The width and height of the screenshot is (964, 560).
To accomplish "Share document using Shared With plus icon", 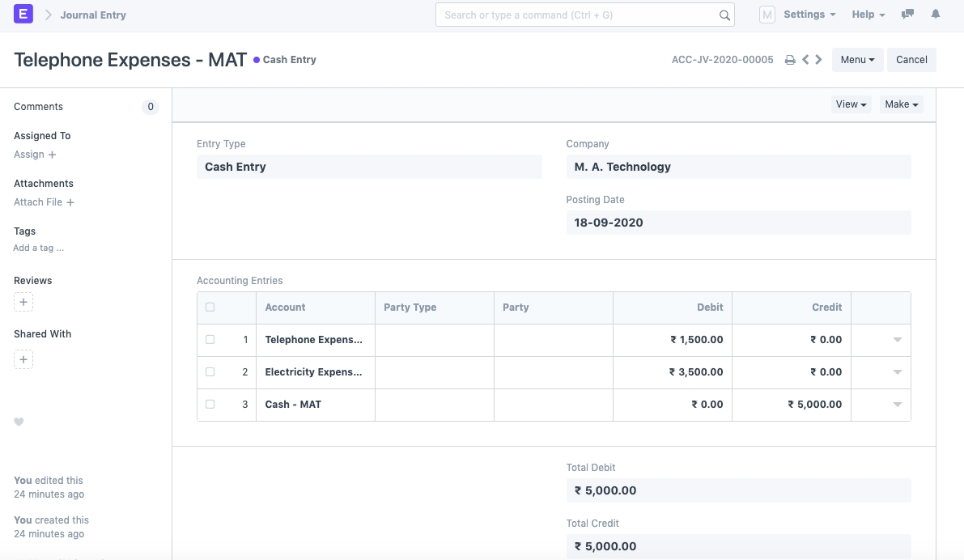I will pos(23,359).
